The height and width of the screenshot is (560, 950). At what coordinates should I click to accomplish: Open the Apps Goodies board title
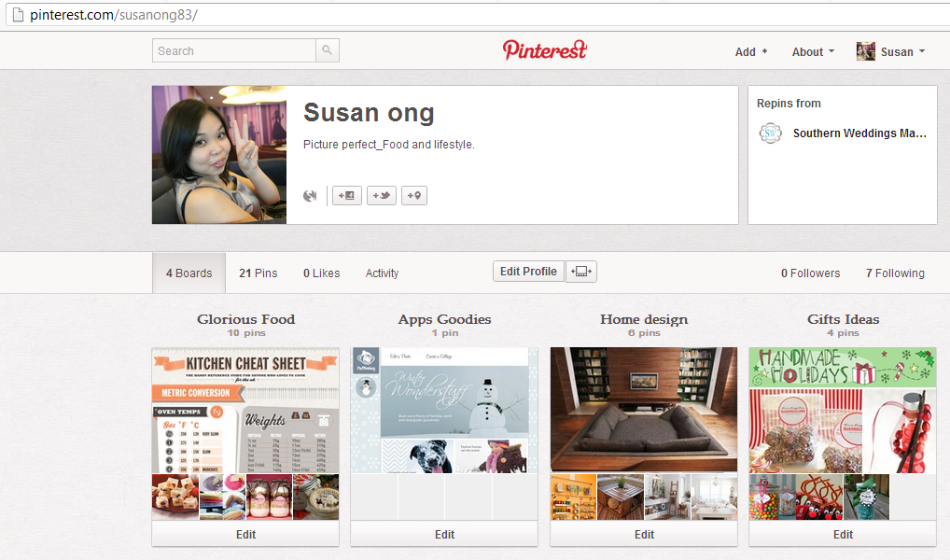click(x=445, y=319)
